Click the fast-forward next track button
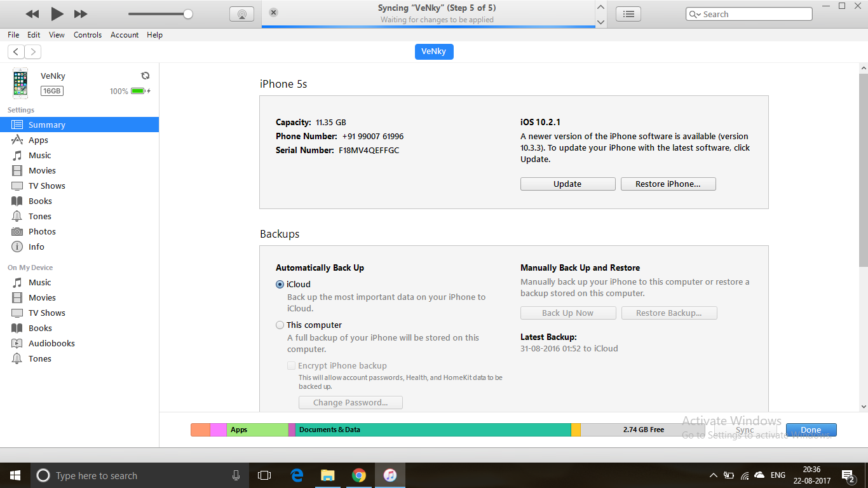Image resolution: width=868 pixels, height=488 pixels. coord(81,14)
